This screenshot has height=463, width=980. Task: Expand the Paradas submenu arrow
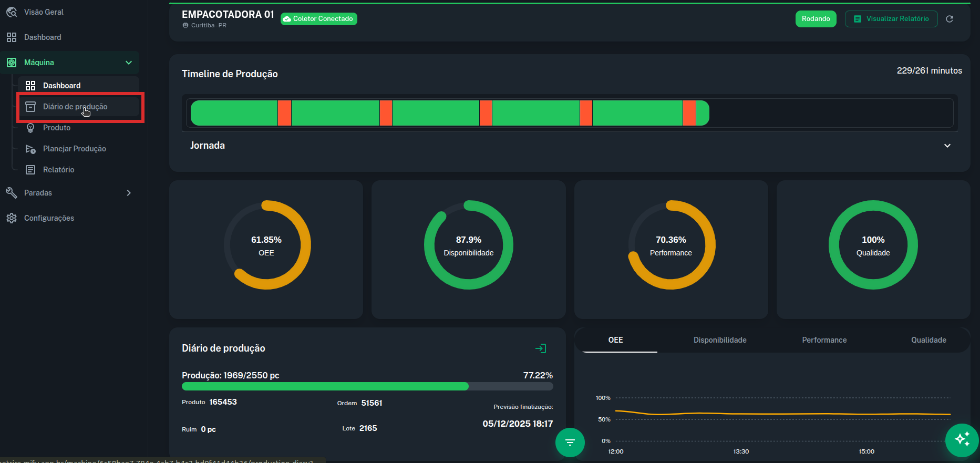tap(129, 193)
